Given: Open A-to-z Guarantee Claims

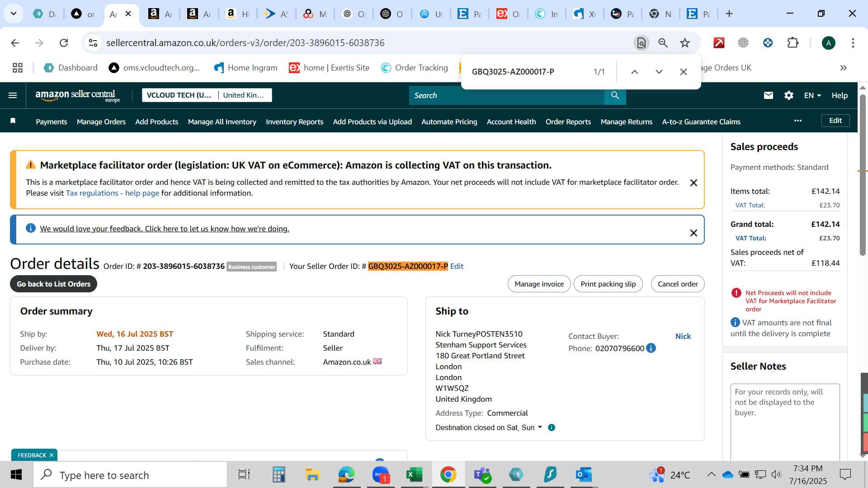Looking at the screenshot, I should pos(701,122).
